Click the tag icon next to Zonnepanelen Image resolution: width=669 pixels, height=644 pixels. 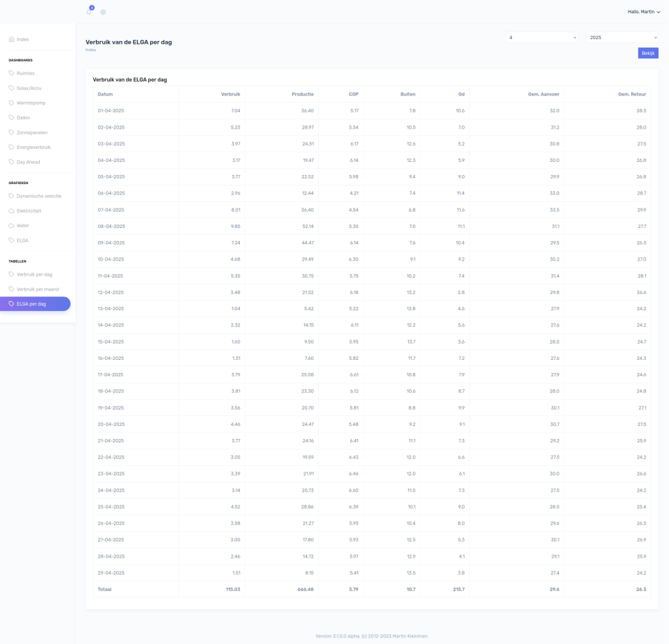[12, 133]
